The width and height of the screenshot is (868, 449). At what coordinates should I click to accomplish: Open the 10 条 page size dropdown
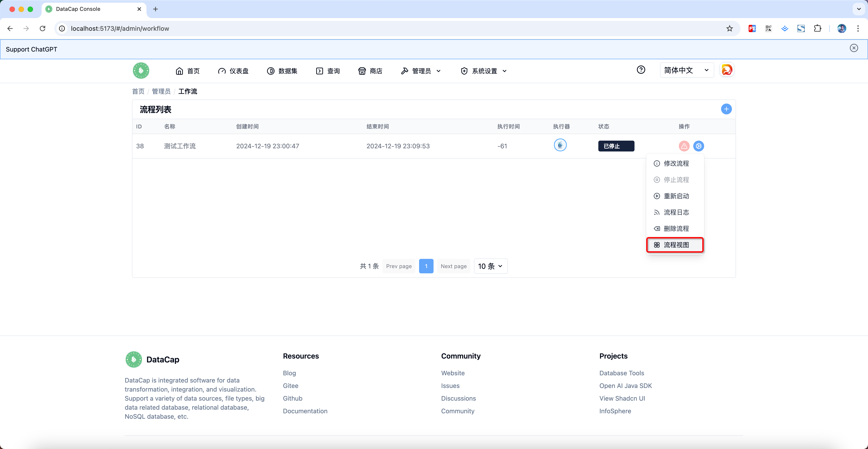pyautogui.click(x=491, y=266)
